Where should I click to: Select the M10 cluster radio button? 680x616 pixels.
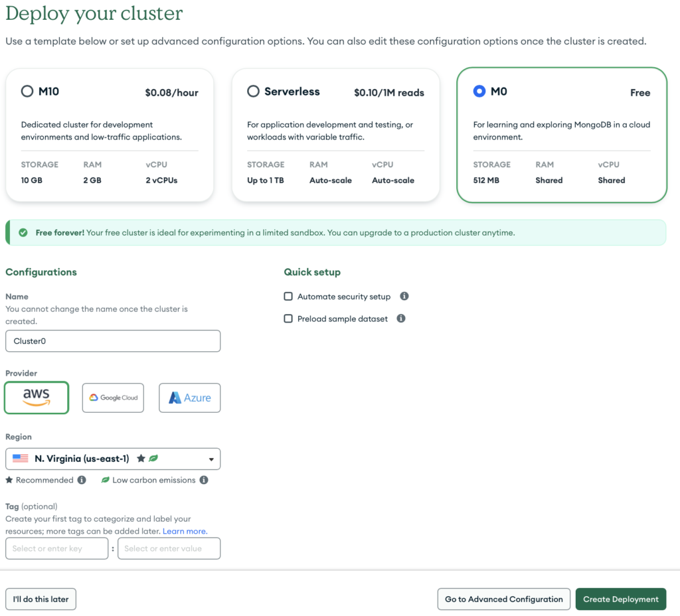tap(27, 92)
